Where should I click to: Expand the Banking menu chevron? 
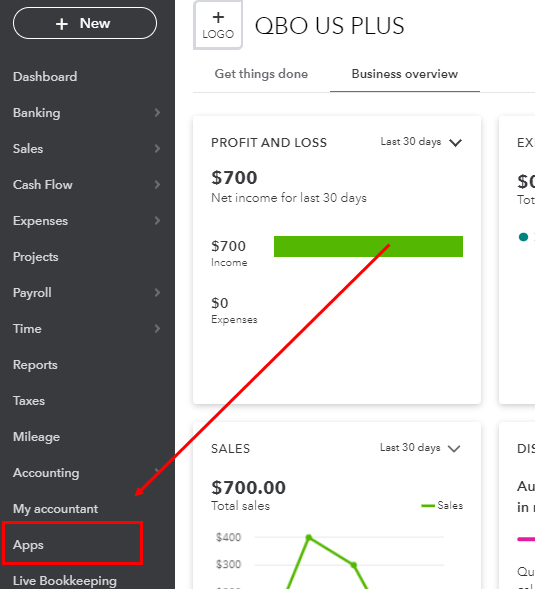(157, 113)
